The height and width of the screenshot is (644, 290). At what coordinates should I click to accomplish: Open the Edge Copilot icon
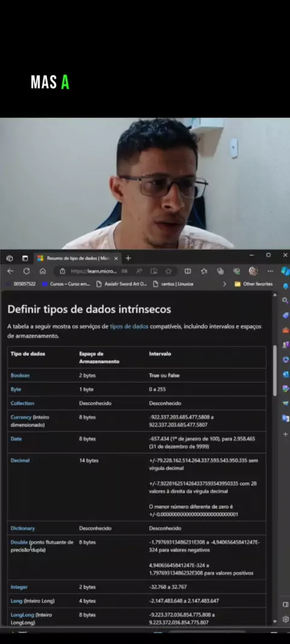tap(285, 271)
